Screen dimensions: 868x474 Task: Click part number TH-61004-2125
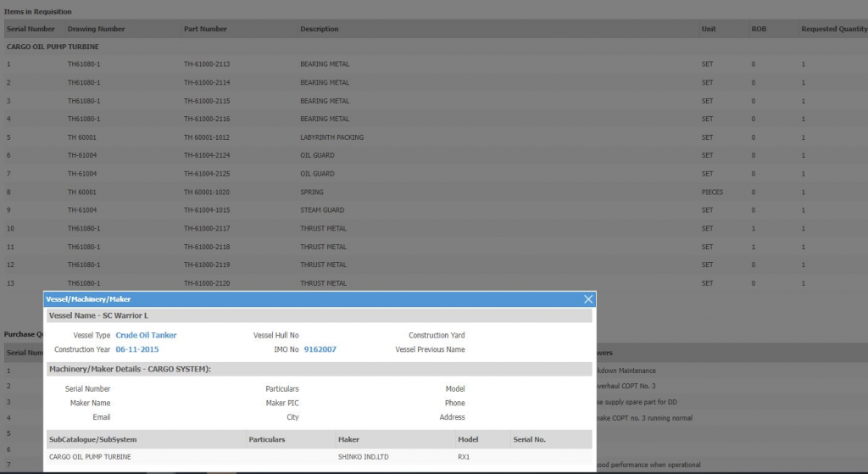tap(207, 174)
